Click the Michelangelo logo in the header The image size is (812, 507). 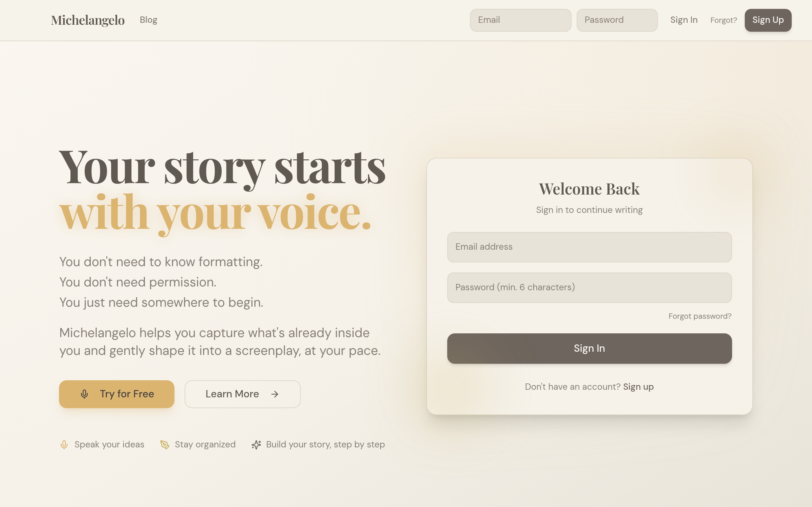coord(88,20)
